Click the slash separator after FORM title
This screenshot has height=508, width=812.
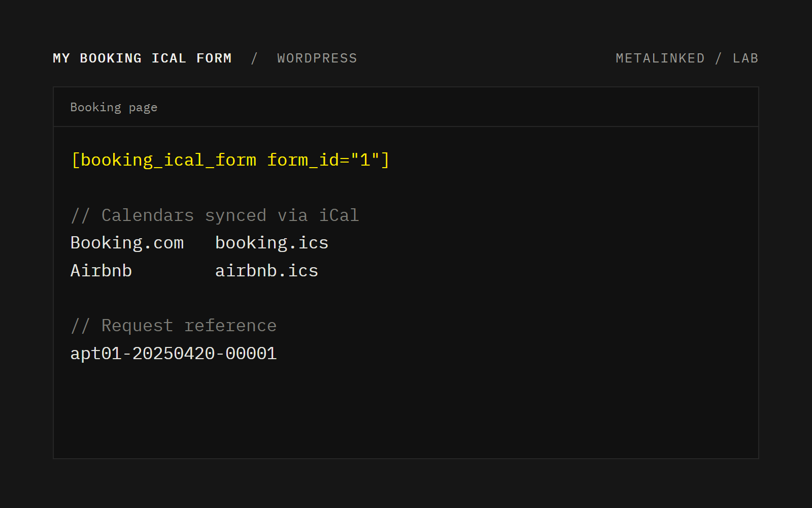[254, 58]
